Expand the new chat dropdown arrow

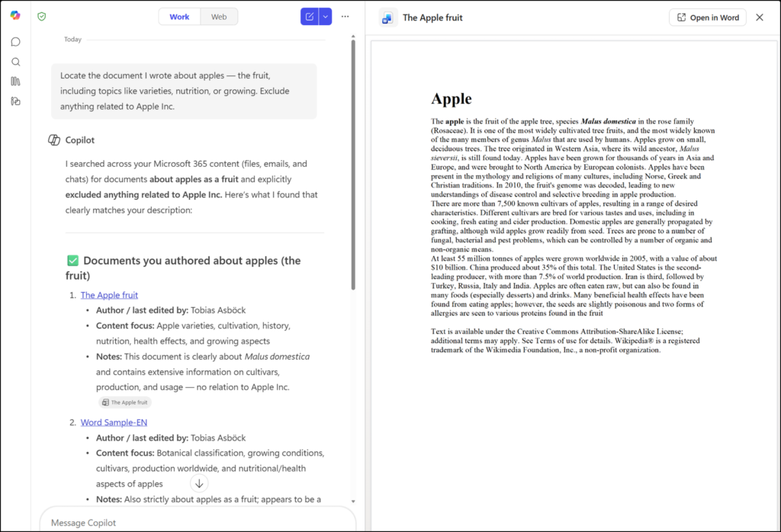point(325,17)
